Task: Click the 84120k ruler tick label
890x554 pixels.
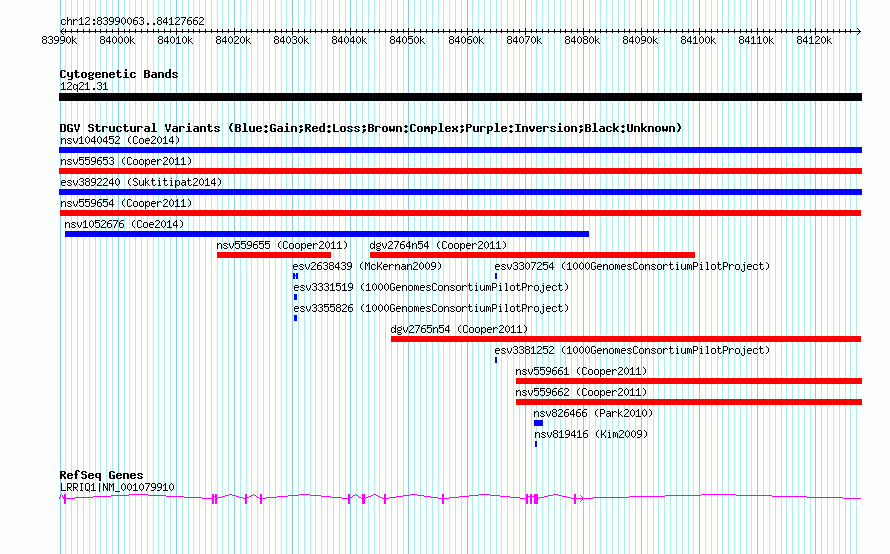Action: 814,40
